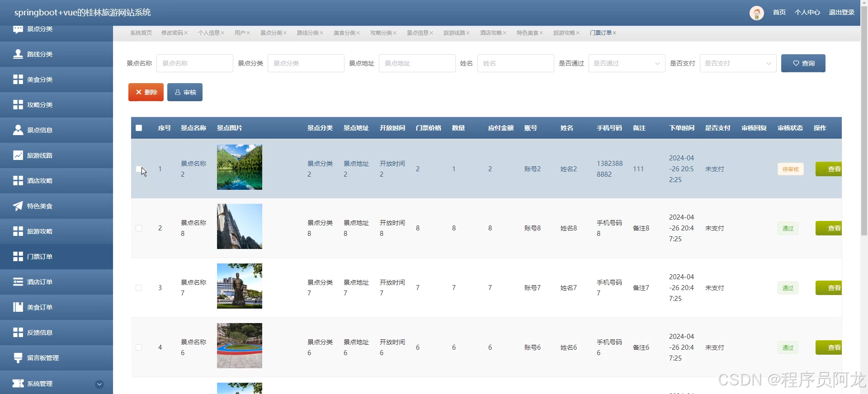Switch to the 攻略分类 tab
The width and height of the screenshot is (868, 394).
381,33
